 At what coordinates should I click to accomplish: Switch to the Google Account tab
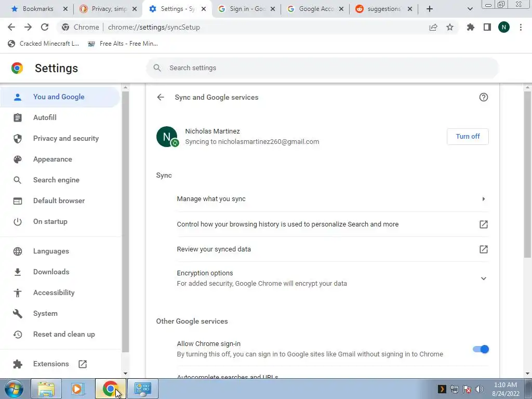click(315, 9)
